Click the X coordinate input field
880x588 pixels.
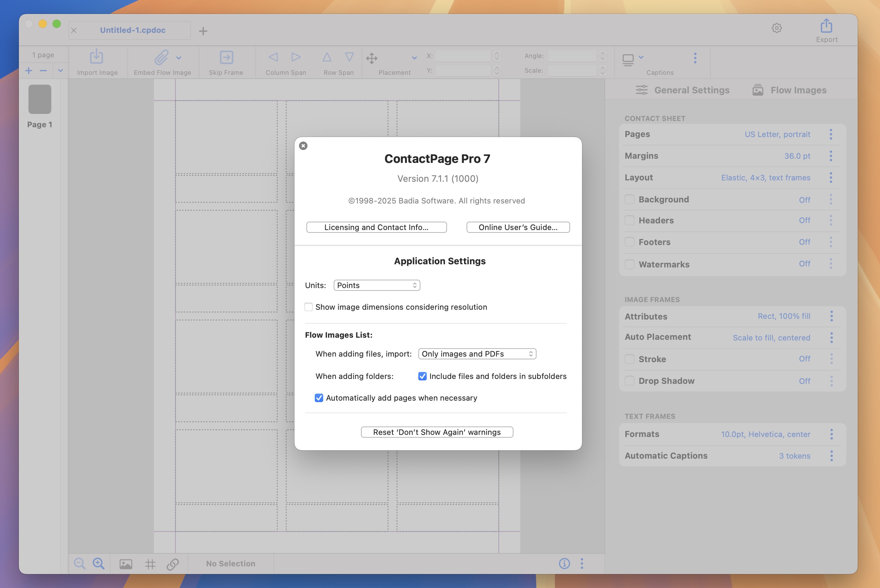click(x=463, y=56)
